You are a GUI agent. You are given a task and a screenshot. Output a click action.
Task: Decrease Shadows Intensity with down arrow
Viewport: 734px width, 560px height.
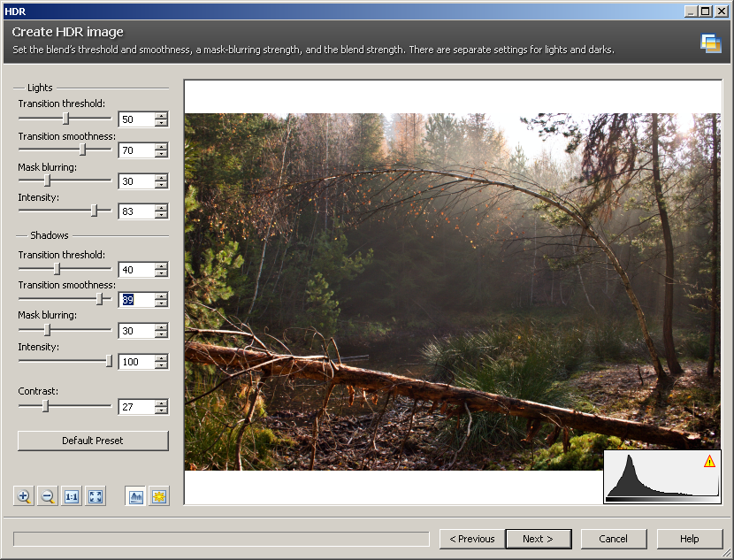[162, 365]
